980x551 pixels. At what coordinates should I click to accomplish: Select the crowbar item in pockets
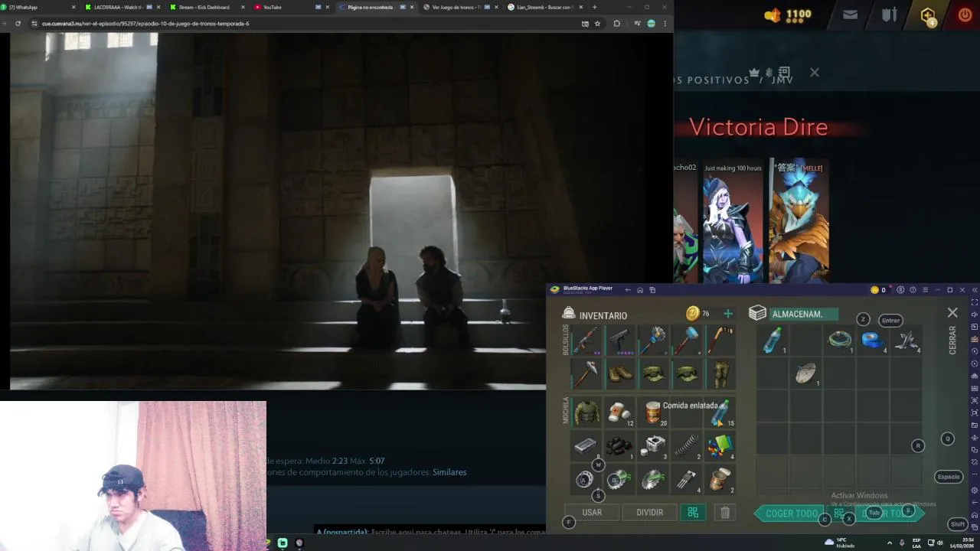pyautogui.click(x=720, y=340)
